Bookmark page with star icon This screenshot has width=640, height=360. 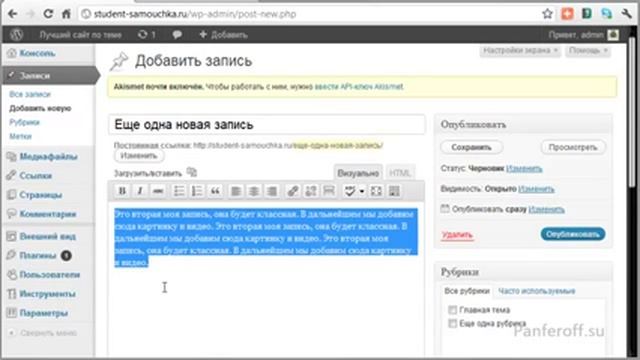[x=547, y=14]
